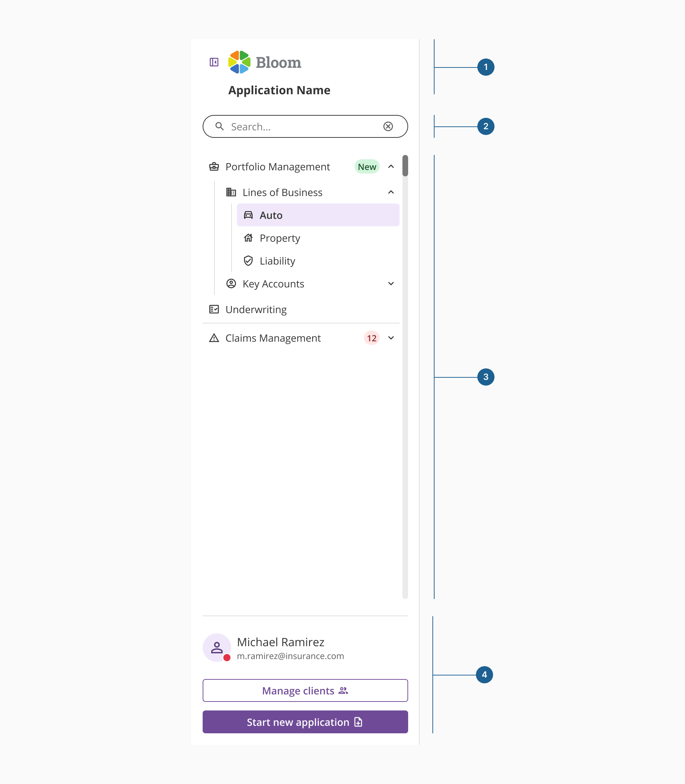
Task: Click the Bloom logo
Action: (x=264, y=62)
